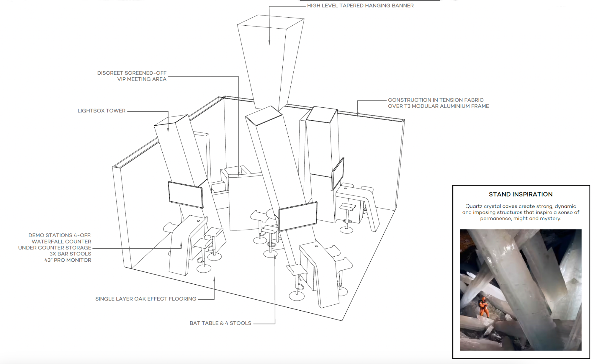This screenshot has width=597, height=364.
Task: Click the left wall-mounted monitor in the drawing
Action: click(185, 195)
